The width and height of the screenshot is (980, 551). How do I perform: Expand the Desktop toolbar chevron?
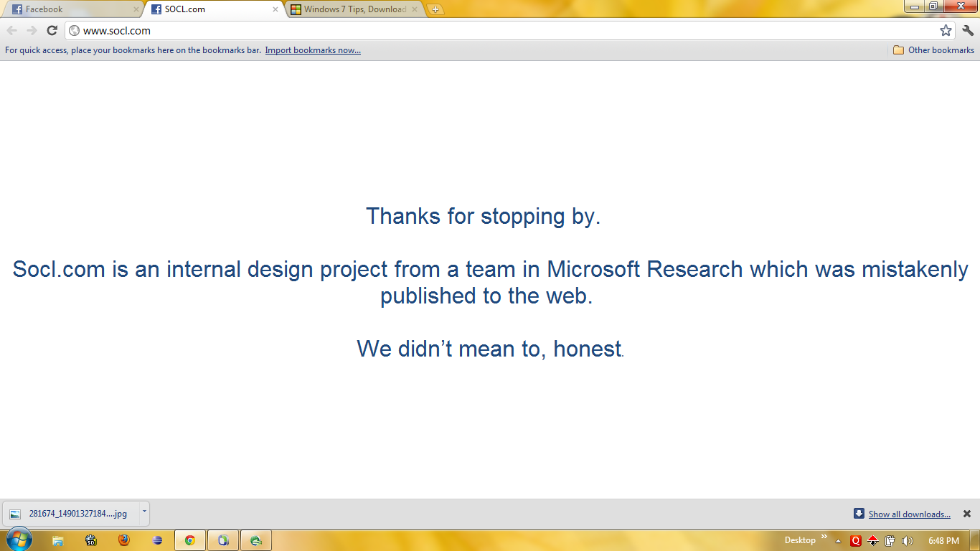click(x=824, y=537)
